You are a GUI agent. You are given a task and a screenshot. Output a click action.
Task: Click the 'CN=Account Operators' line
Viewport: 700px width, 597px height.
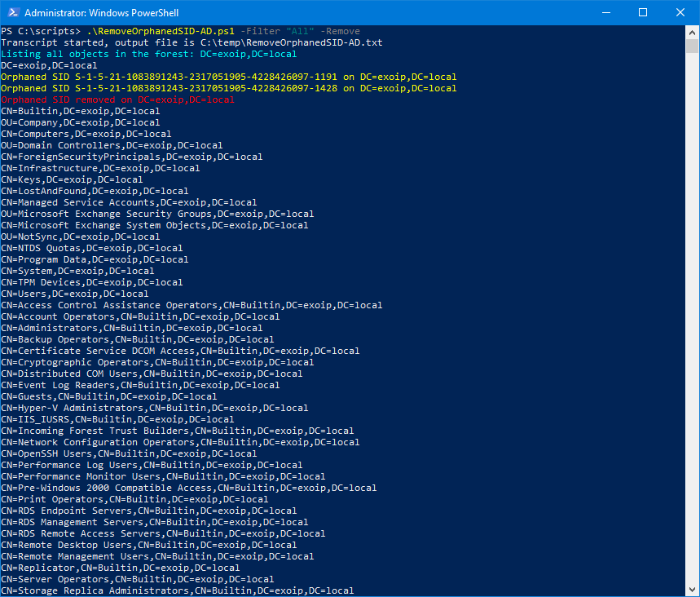tap(140, 316)
